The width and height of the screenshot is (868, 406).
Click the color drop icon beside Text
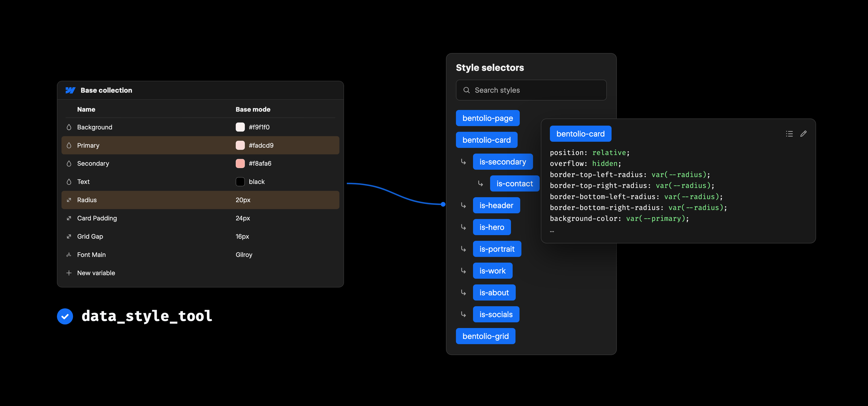point(69,182)
